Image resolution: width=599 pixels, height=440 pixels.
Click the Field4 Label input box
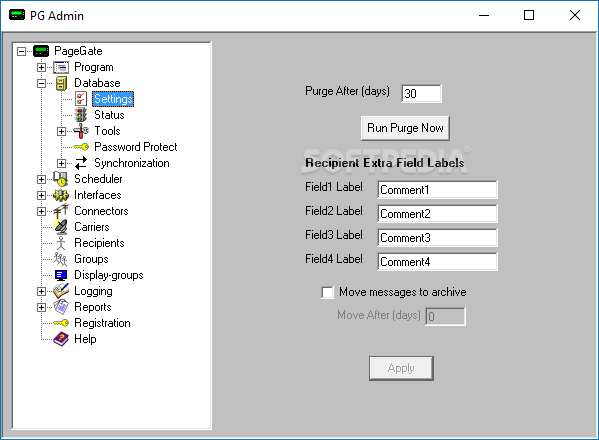(x=437, y=262)
